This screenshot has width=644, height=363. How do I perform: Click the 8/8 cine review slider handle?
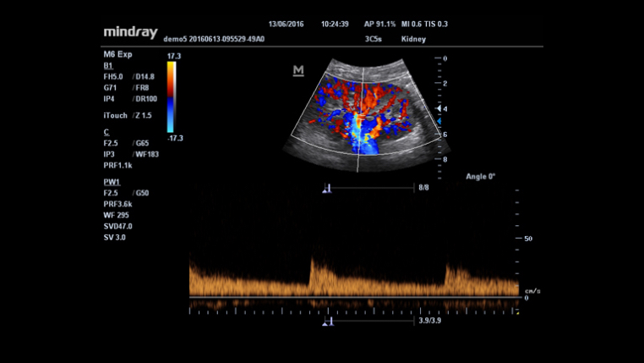(328, 190)
